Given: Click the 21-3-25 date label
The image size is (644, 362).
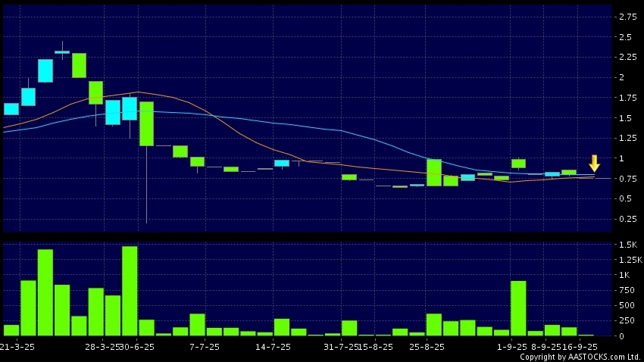Looking at the screenshot, I should (x=17, y=347).
